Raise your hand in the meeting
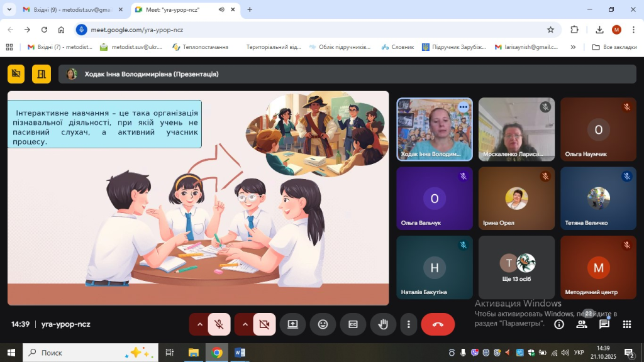This screenshot has height=362, width=644. pyautogui.click(x=383, y=324)
